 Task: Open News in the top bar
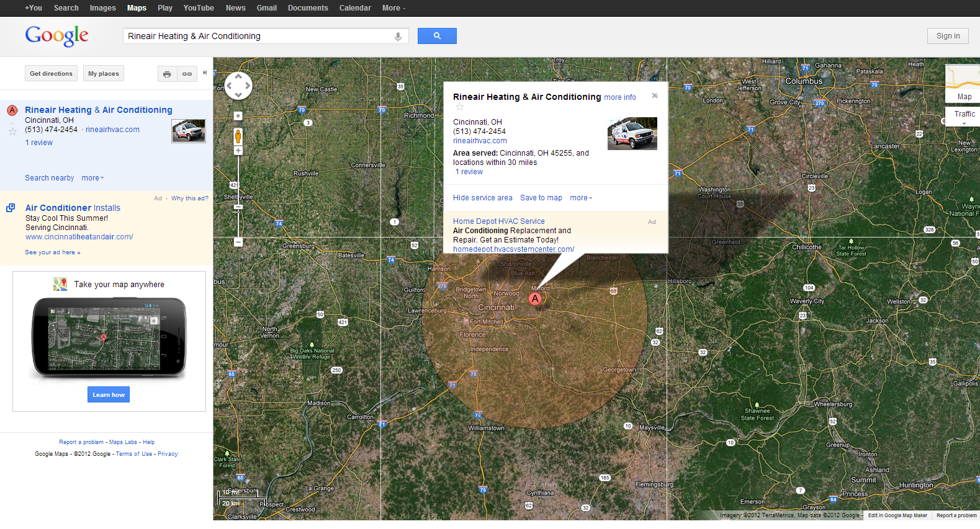point(236,8)
